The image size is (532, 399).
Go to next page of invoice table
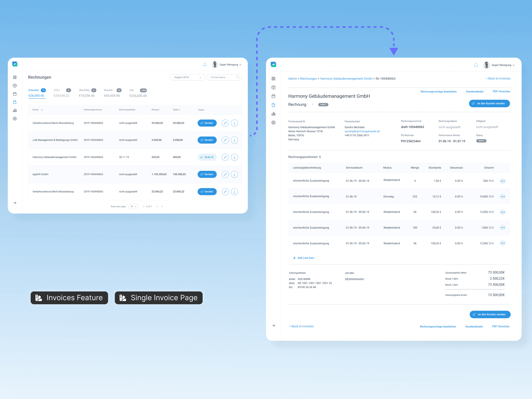[x=162, y=207]
